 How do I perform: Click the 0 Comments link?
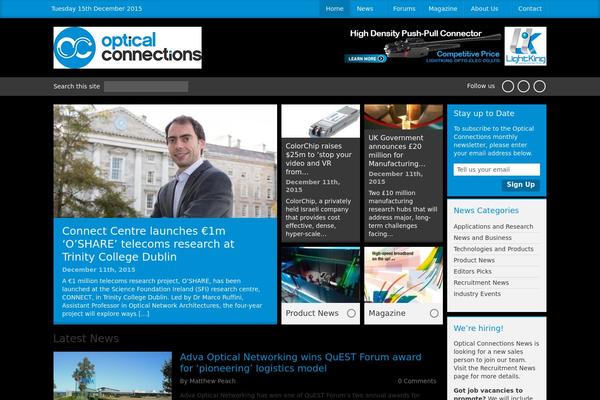[417, 381]
